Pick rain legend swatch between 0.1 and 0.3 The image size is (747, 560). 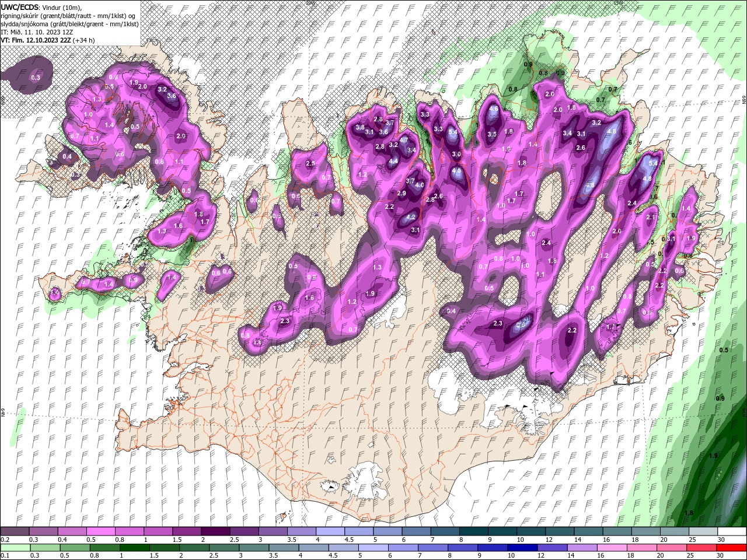(x=15, y=548)
